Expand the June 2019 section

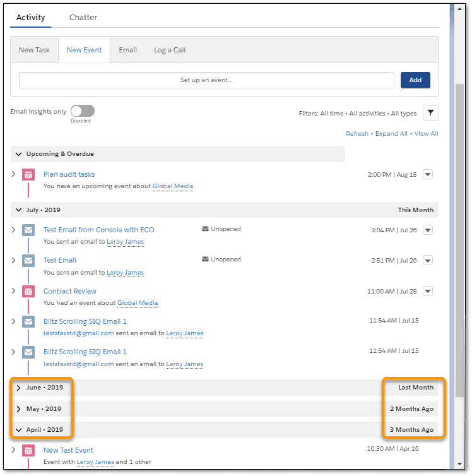click(18, 388)
